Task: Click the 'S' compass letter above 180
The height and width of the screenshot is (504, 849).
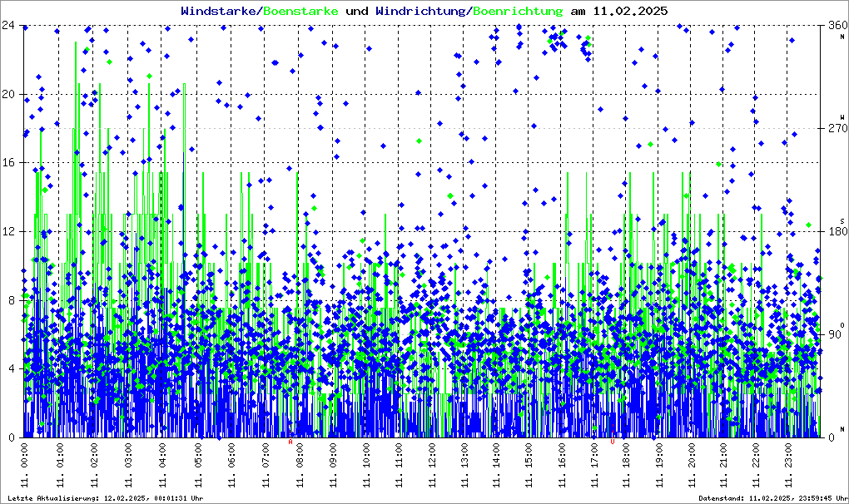Action: (x=840, y=220)
